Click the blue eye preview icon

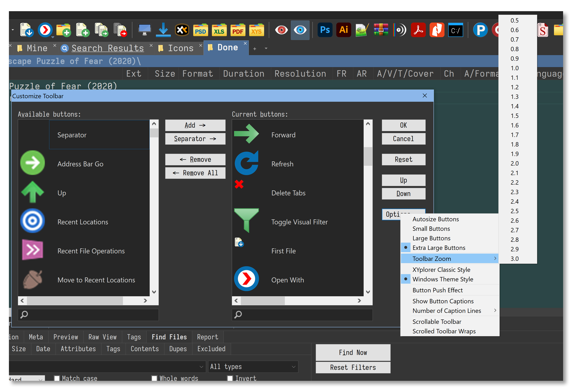click(300, 30)
